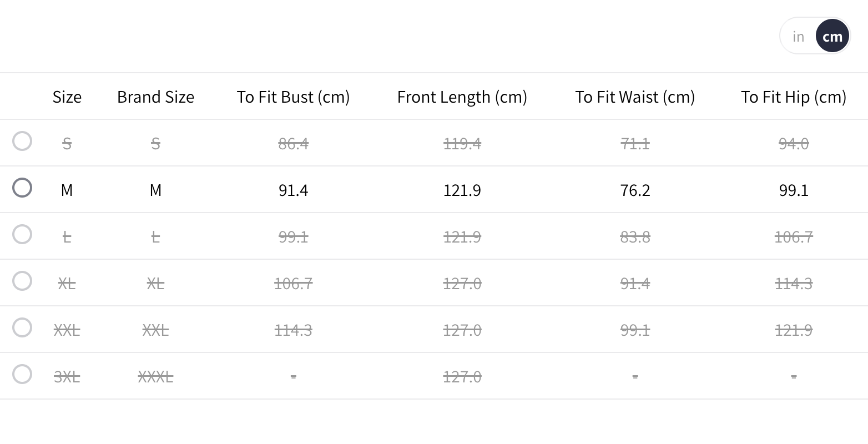This screenshot has height=444, width=868.
Task: Click the To Fit Waist column header
Action: pyautogui.click(x=635, y=97)
